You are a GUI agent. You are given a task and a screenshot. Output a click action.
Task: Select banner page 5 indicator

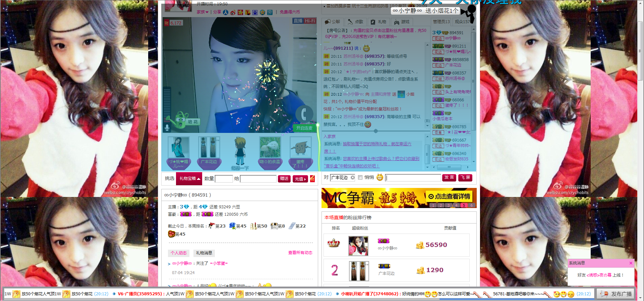(464, 205)
